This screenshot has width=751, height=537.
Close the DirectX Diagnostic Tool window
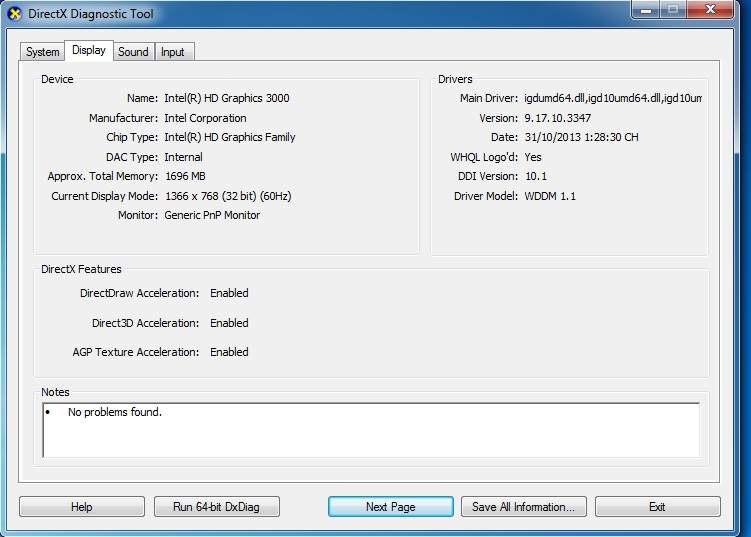click(710, 10)
